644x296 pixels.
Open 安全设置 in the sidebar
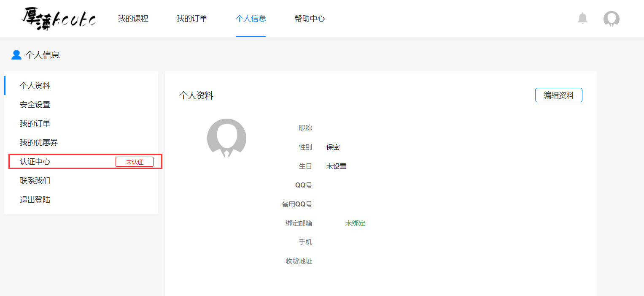(x=35, y=104)
